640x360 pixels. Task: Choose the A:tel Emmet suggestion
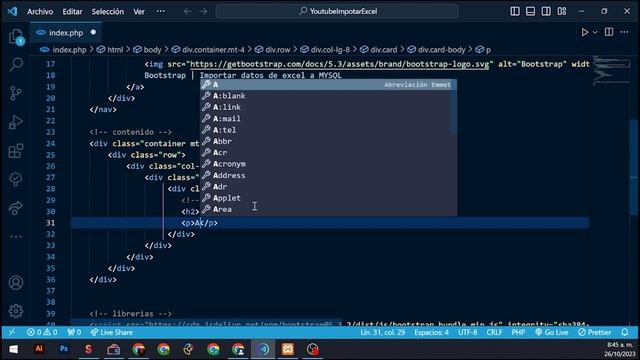328,130
